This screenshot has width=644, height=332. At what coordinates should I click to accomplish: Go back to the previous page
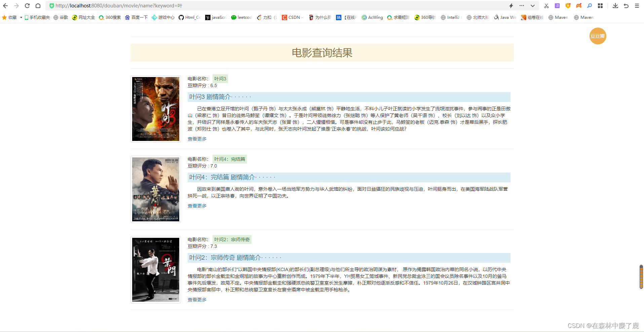point(5,6)
